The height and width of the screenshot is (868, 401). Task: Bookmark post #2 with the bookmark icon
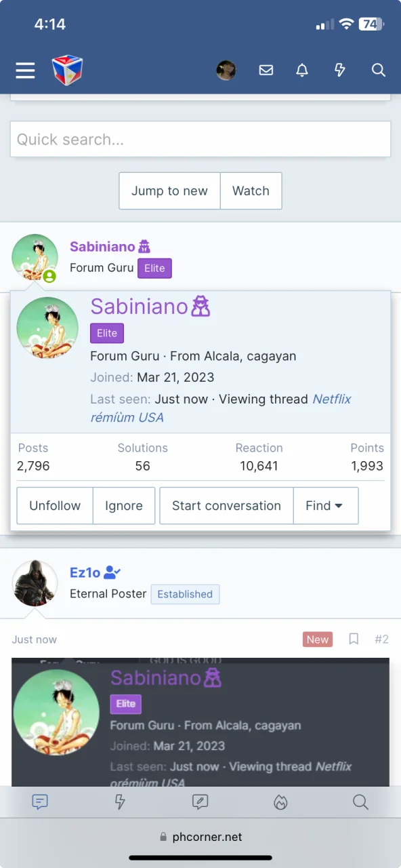pyautogui.click(x=354, y=639)
